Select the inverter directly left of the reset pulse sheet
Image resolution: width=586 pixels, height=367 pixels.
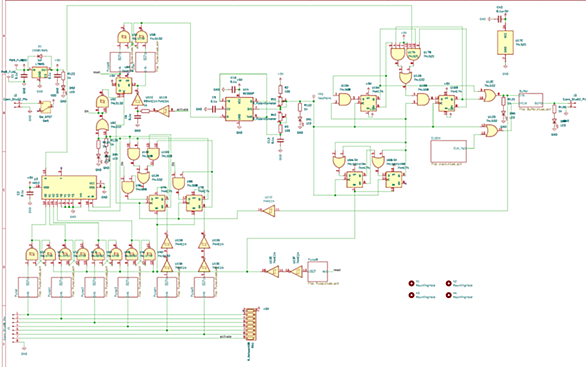(297, 271)
